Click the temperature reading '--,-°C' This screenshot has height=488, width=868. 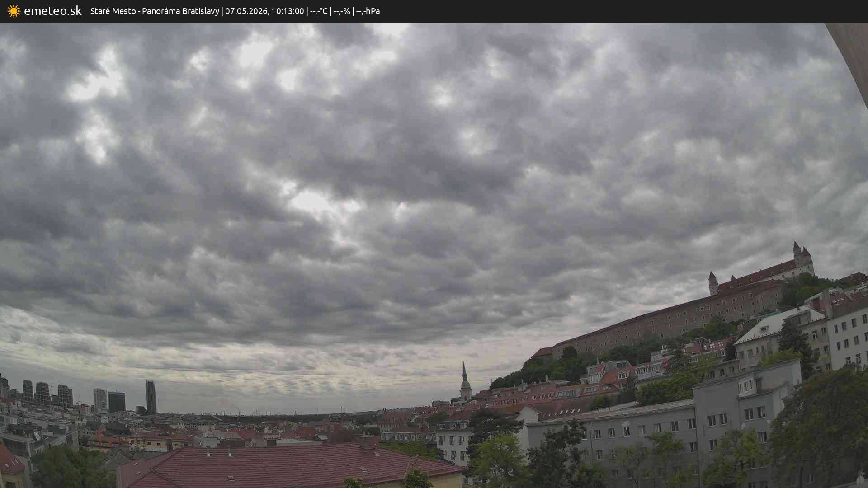319,11
